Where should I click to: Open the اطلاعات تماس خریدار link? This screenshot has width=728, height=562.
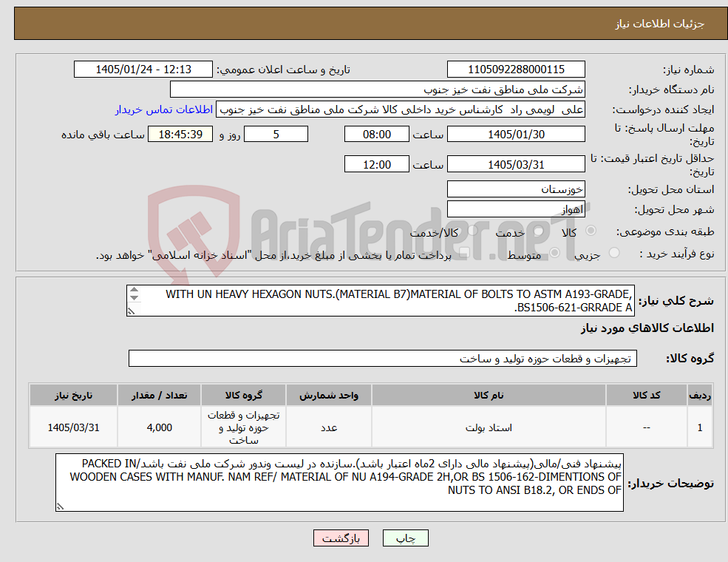pos(164,109)
